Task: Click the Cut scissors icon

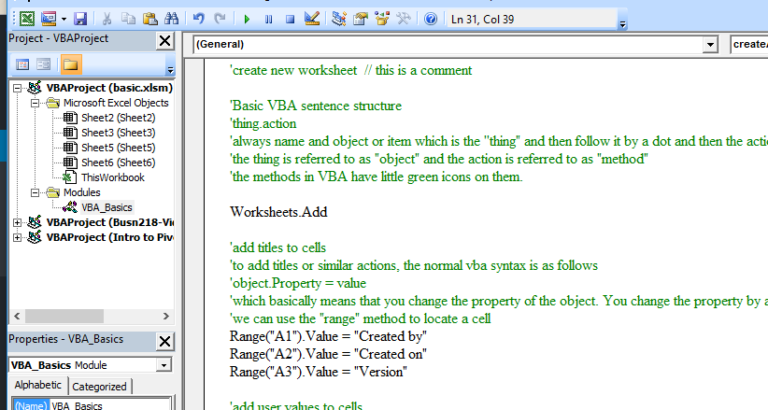Action: pos(107,19)
